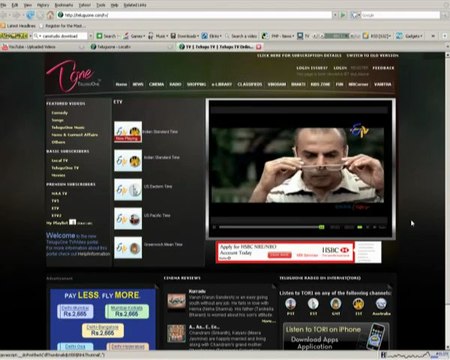This screenshot has width=450, height=360.
Task: Open the Downloads toolbar dropdown
Action: click(x=185, y=36)
